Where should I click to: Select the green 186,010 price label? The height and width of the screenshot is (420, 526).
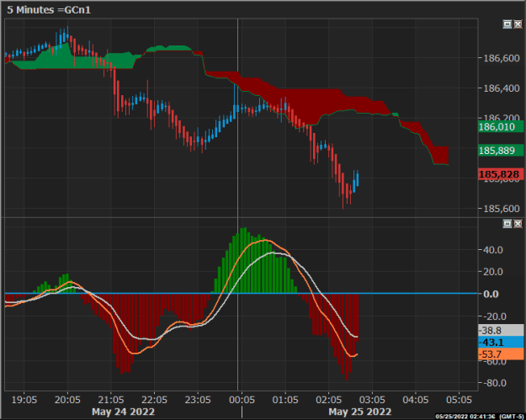[x=501, y=127]
